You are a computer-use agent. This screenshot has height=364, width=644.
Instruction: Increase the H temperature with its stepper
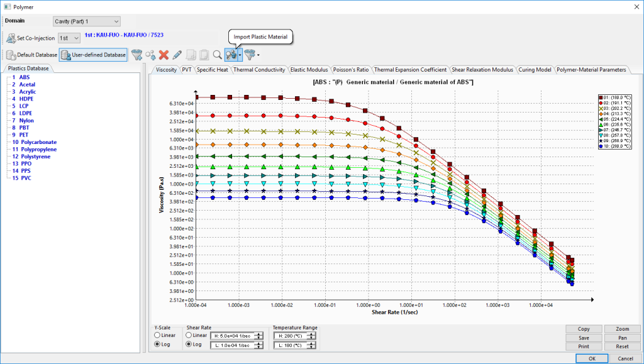pos(310,333)
